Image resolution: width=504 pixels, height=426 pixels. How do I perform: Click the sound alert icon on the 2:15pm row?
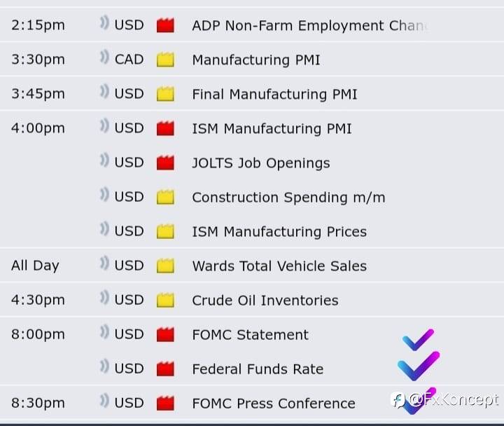tap(104, 23)
